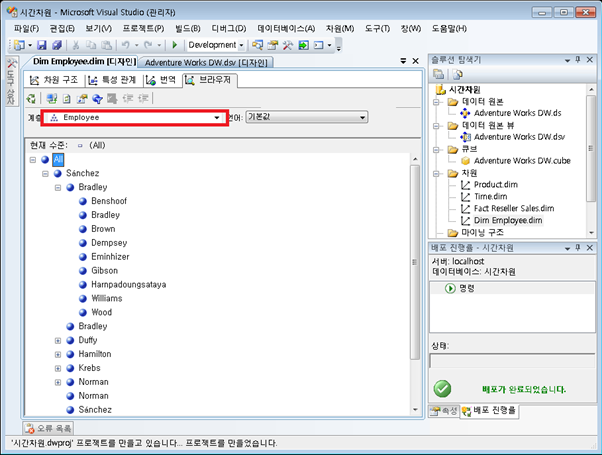Switch to 차원 구조 tab

tap(54, 80)
